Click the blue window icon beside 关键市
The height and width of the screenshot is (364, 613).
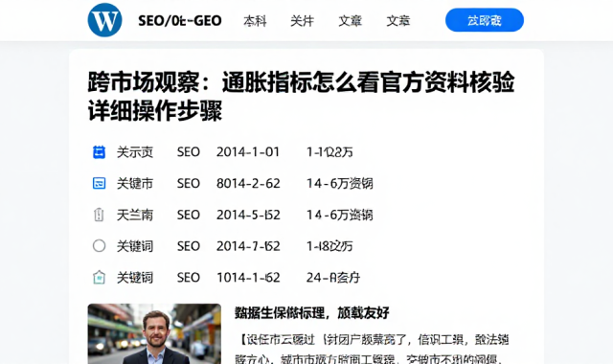[x=99, y=183]
